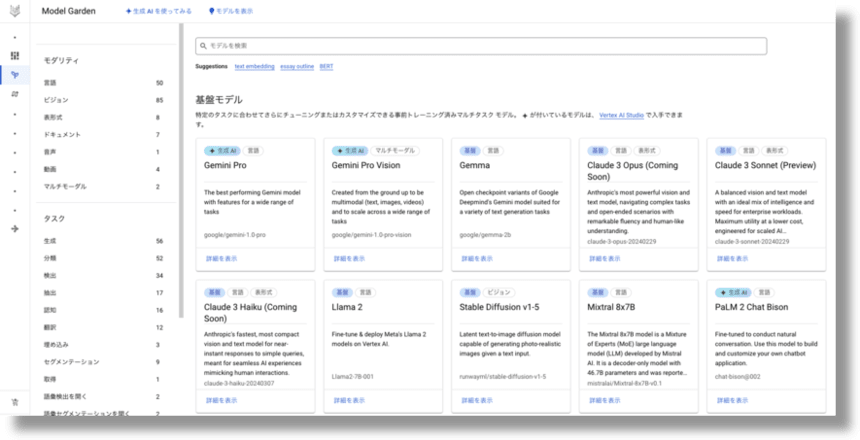Open 詳細を表示 on the Gemma card
The width and height of the screenshot is (860, 440).
coord(477,258)
